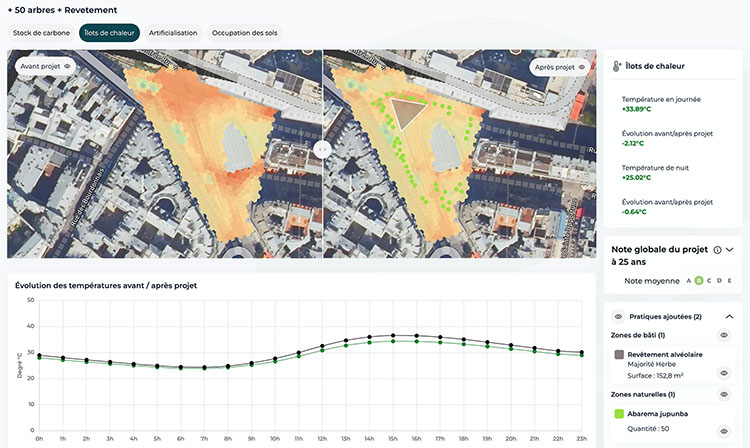This screenshot has width=750, height=448.
Task: Toggle eye icon left of Pratiques ajoutées
Action: click(x=618, y=316)
